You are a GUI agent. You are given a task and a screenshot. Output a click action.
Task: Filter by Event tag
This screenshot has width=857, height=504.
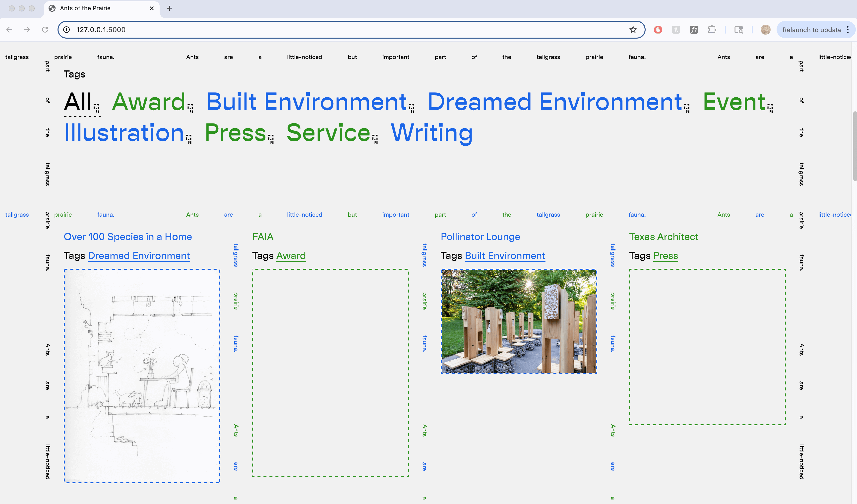[734, 102]
